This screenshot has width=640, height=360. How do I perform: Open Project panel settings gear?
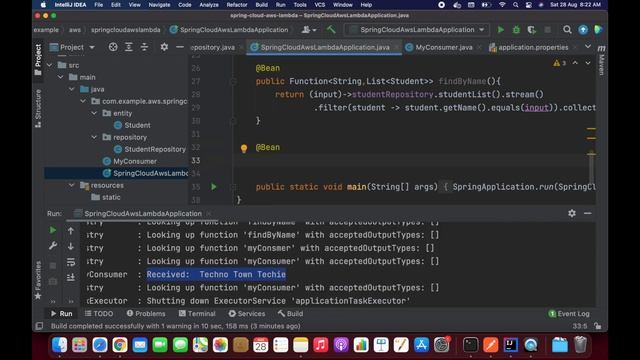tap(164, 47)
